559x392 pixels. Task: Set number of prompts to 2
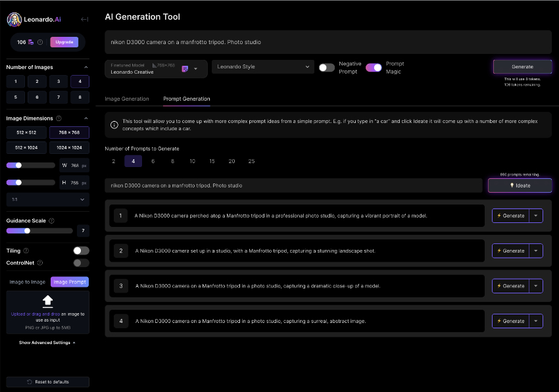coord(114,161)
